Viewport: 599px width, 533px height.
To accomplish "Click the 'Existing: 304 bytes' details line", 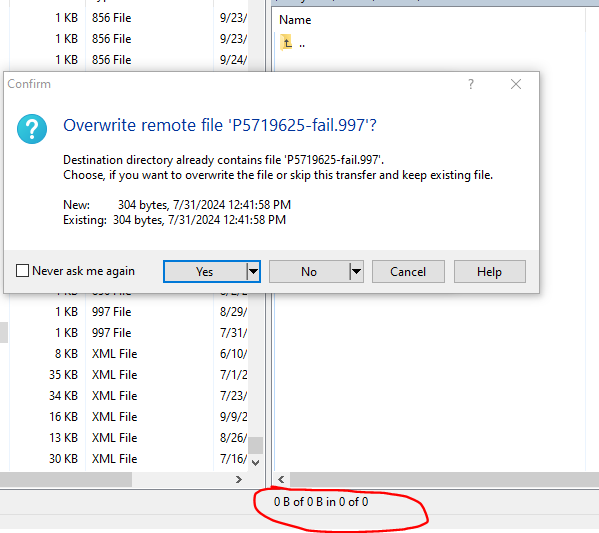I will pos(174,220).
